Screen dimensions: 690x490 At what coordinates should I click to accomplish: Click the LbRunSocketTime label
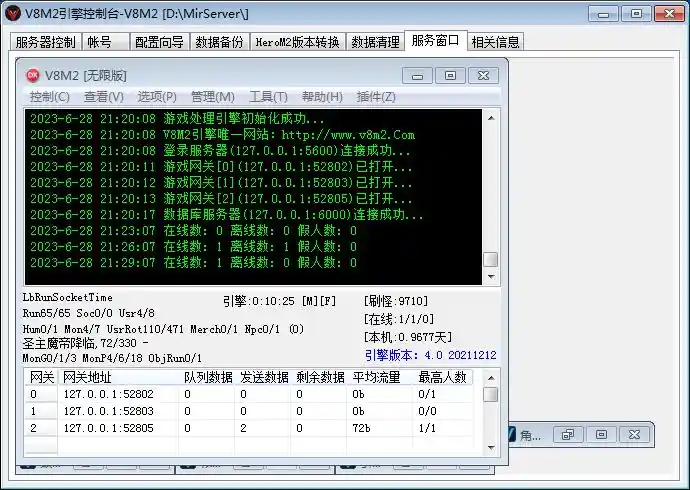pos(67,298)
